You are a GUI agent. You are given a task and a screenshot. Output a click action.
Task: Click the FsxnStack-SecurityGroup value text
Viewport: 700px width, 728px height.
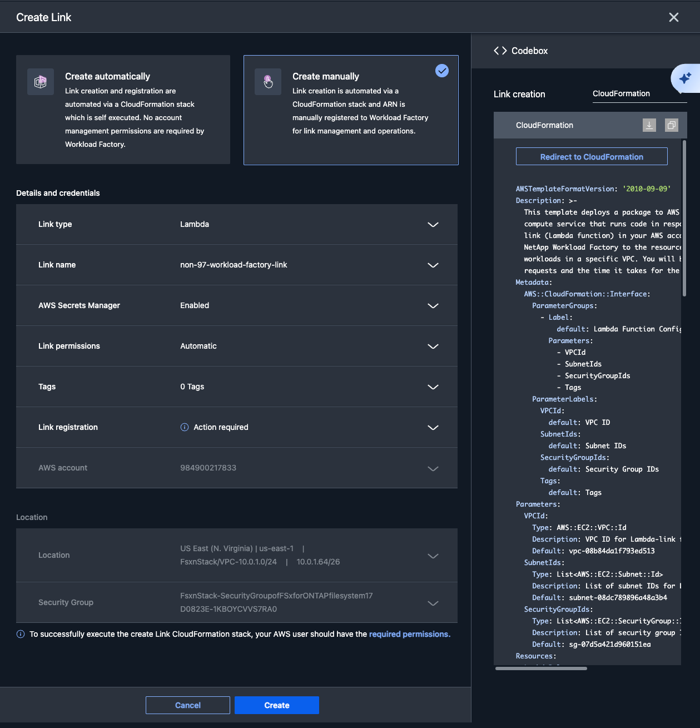[x=276, y=602]
